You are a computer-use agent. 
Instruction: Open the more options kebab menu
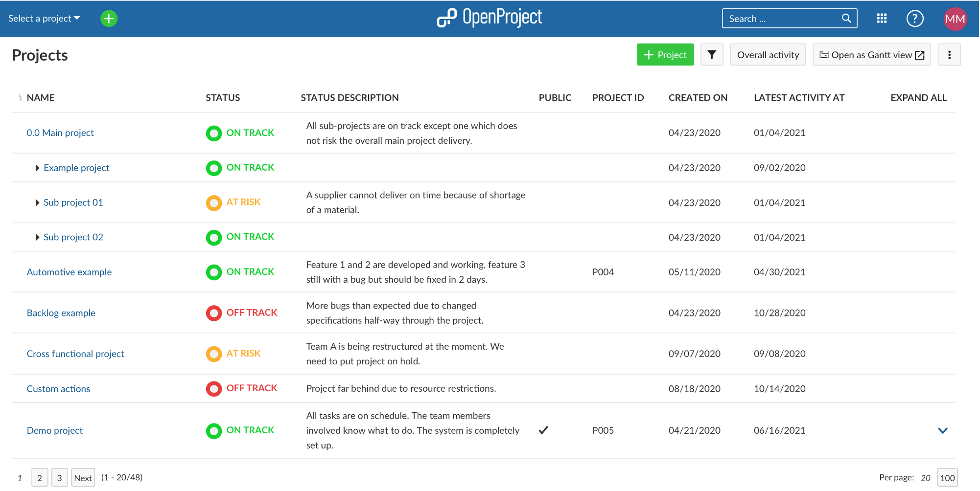pyautogui.click(x=950, y=54)
